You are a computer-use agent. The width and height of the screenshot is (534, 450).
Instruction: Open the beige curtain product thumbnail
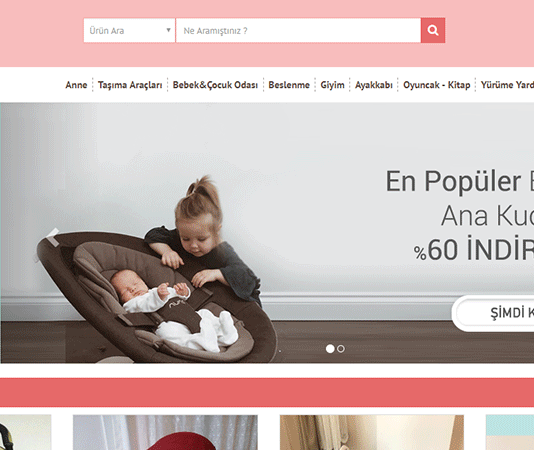click(x=372, y=432)
